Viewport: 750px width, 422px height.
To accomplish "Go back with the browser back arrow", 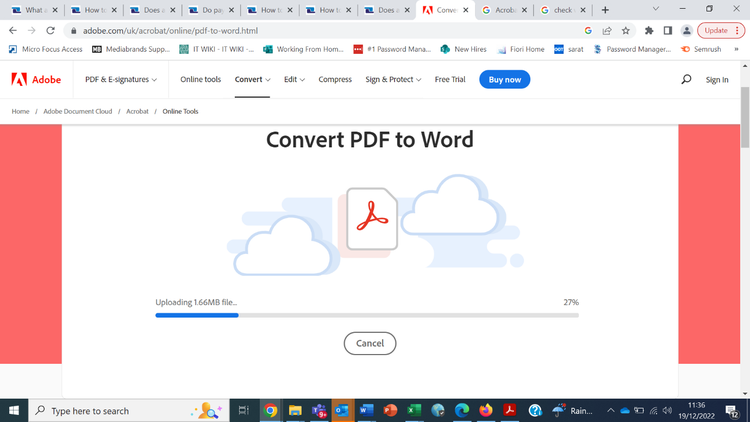I will [13, 30].
